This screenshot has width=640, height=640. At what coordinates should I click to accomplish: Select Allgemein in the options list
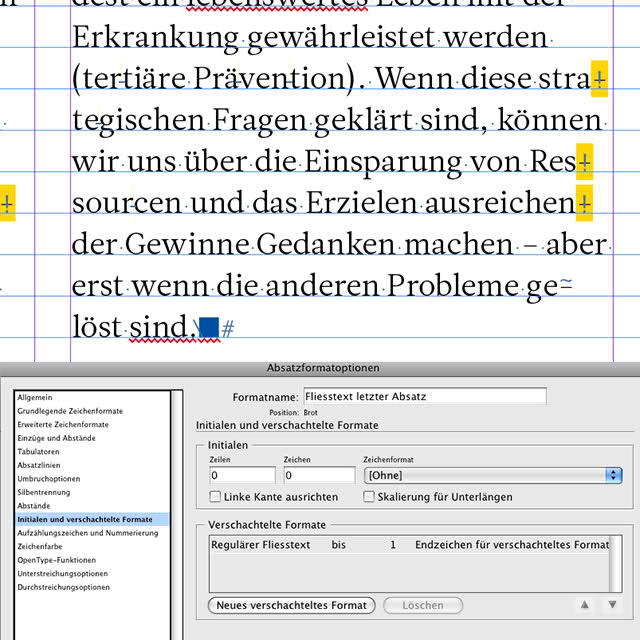35,397
